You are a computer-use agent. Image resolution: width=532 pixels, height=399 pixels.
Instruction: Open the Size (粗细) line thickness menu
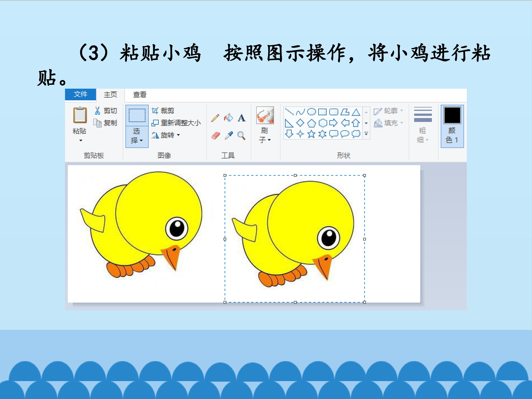(423, 125)
